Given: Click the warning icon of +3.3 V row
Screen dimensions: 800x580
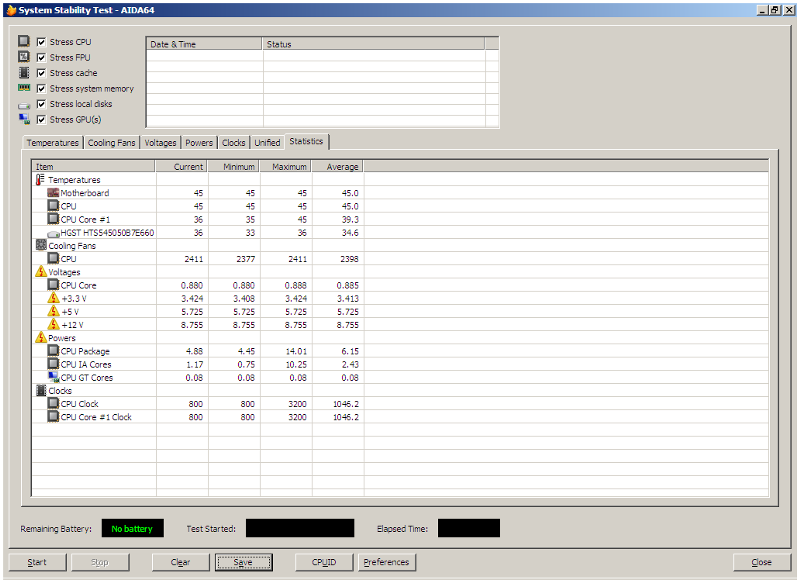Looking at the screenshot, I should [53, 298].
